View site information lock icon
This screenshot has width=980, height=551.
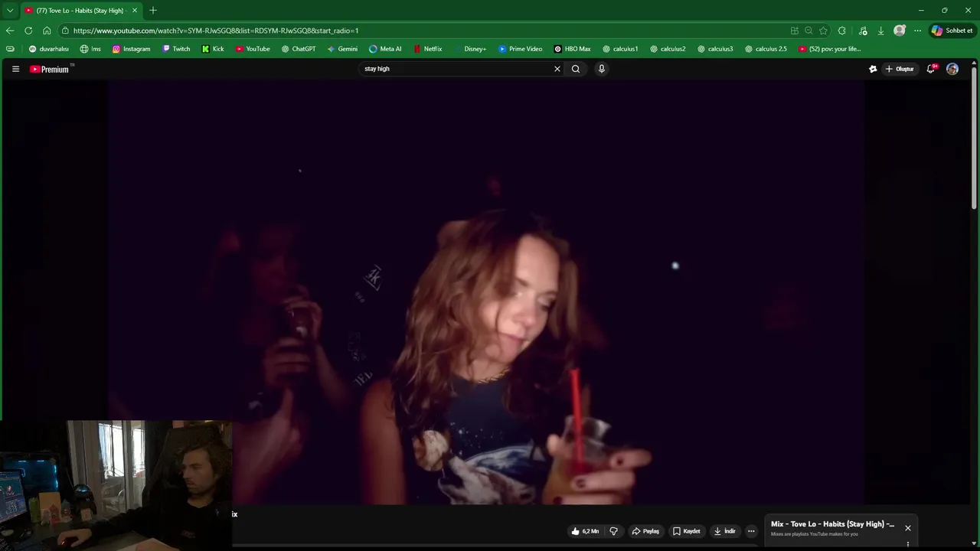coord(67,31)
